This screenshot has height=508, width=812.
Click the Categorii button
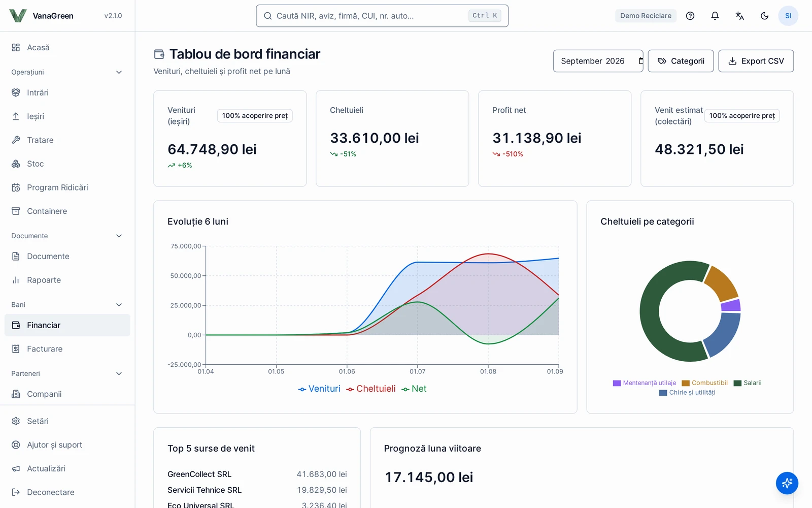pyautogui.click(x=681, y=61)
